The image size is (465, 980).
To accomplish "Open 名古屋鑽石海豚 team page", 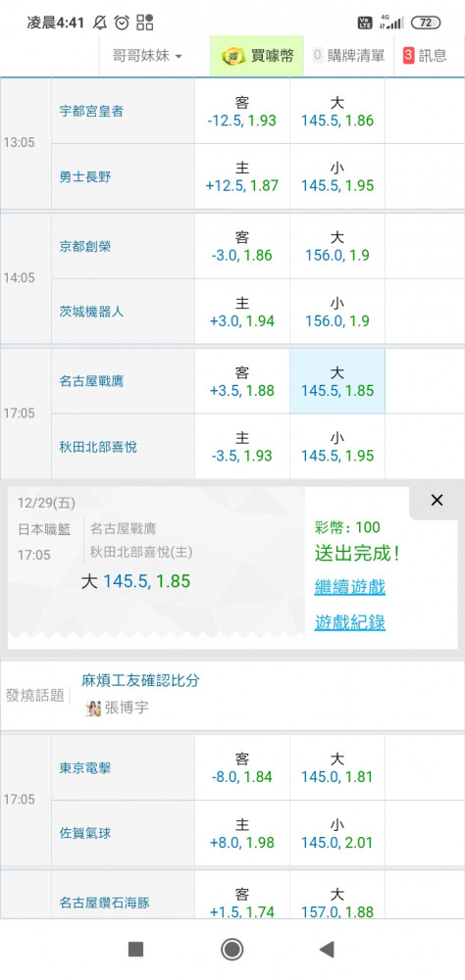I will pyautogui.click(x=105, y=903).
